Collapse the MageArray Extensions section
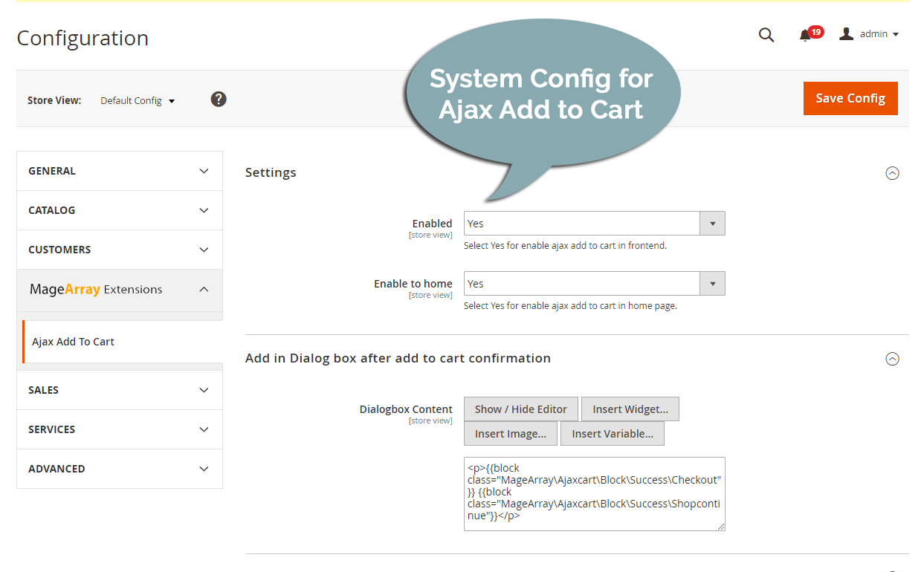The image size is (924, 572). [119, 289]
